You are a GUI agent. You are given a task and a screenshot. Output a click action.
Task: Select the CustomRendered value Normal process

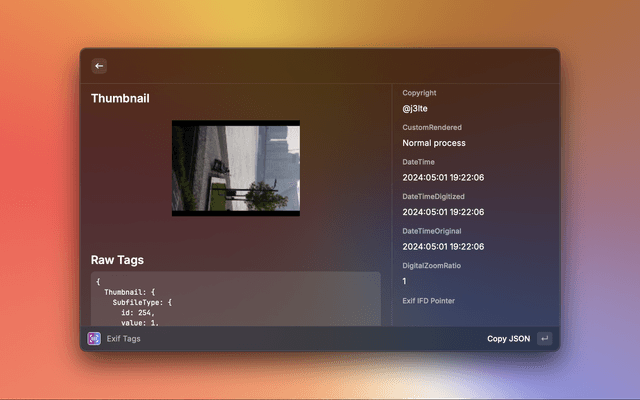pyautogui.click(x=433, y=143)
